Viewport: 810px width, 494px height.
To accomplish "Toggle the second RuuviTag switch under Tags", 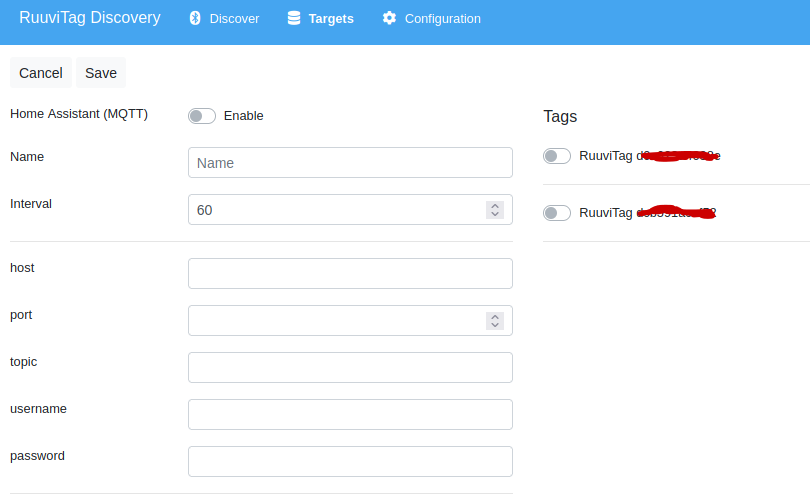I will tap(557, 212).
